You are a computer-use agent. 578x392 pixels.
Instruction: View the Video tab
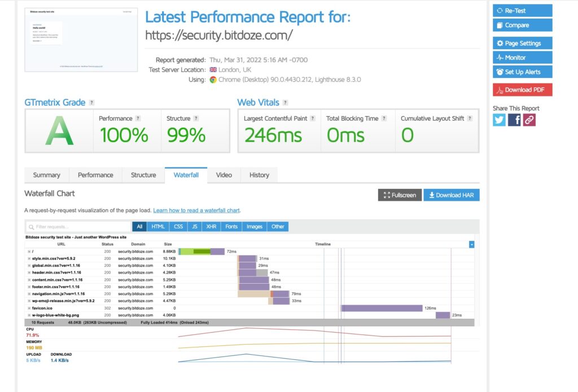(x=224, y=175)
